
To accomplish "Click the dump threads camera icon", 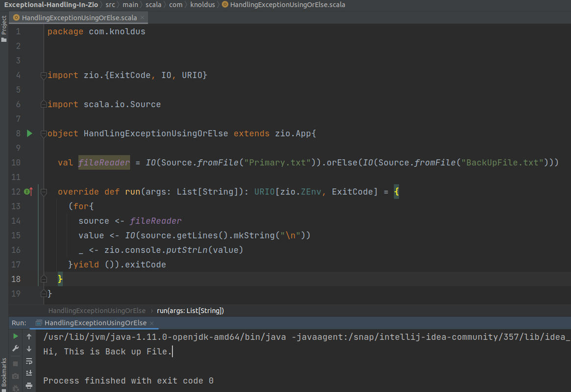I will 15,376.
